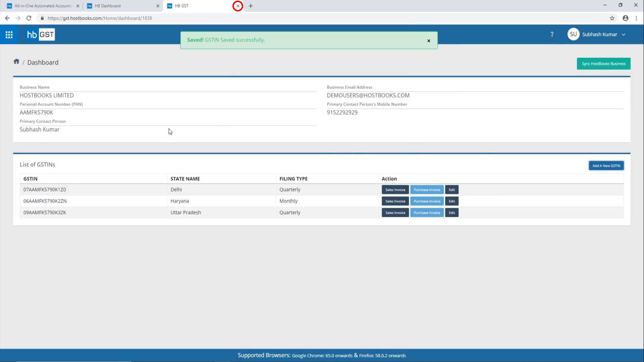Click Sync HostBooks Business button
Viewport: 644px width, 362px height.
coord(603,64)
